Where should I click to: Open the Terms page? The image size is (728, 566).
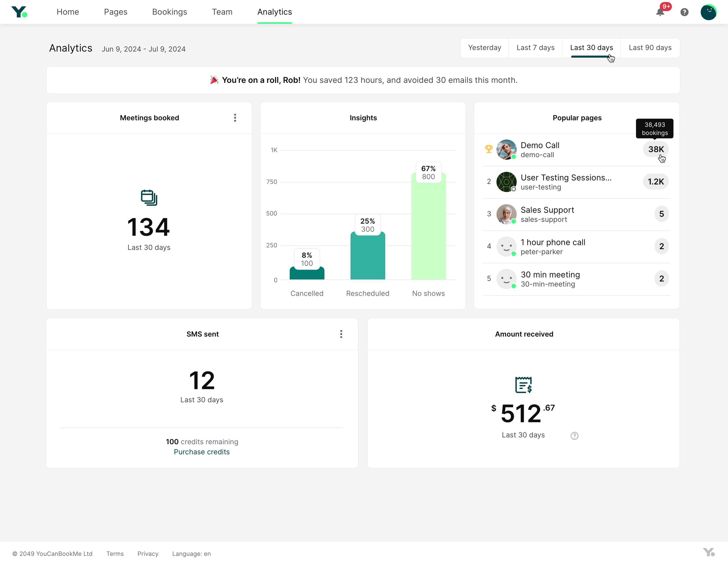[x=115, y=553]
